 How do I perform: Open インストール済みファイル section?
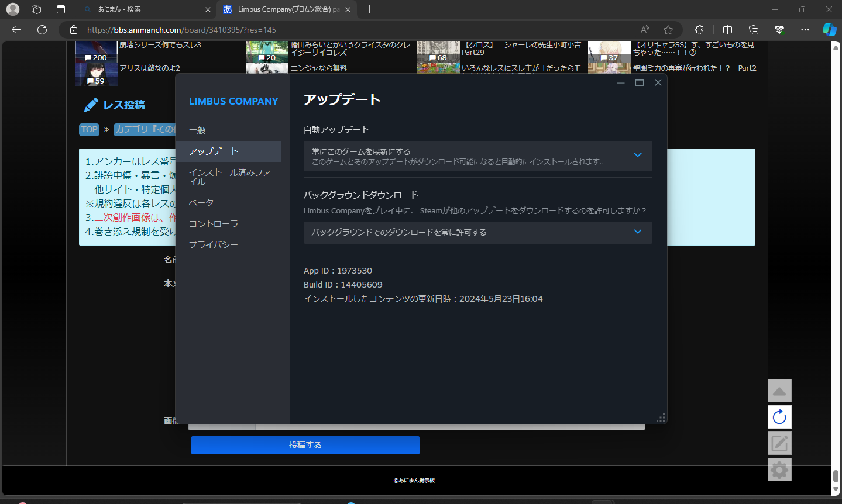click(x=228, y=177)
